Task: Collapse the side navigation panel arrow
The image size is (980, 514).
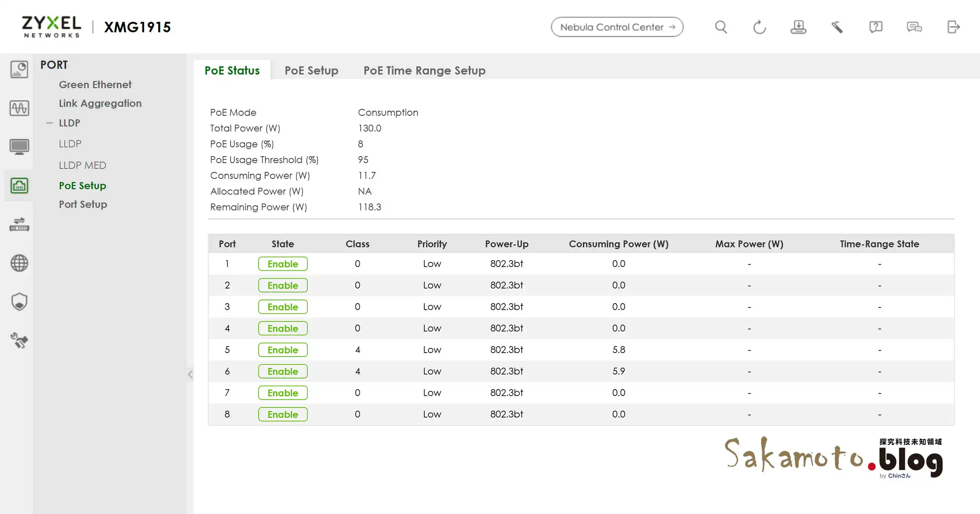Action: point(190,374)
